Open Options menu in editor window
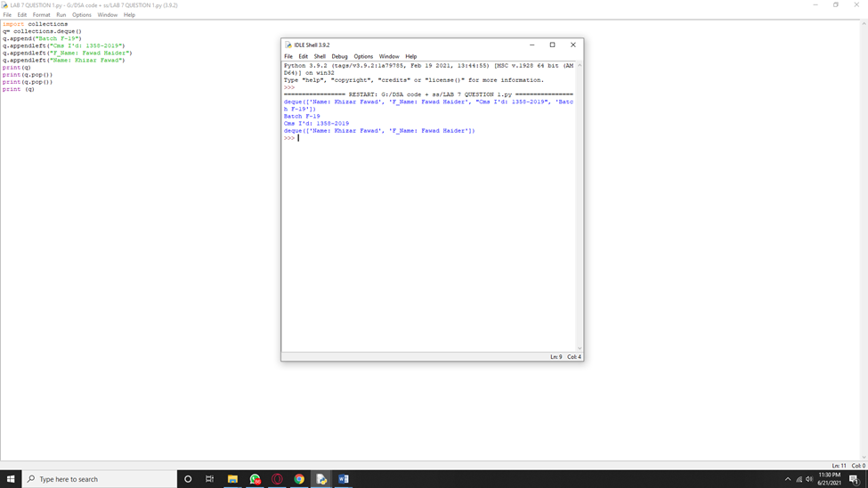This screenshot has height=488, width=868. click(x=81, y=15)
